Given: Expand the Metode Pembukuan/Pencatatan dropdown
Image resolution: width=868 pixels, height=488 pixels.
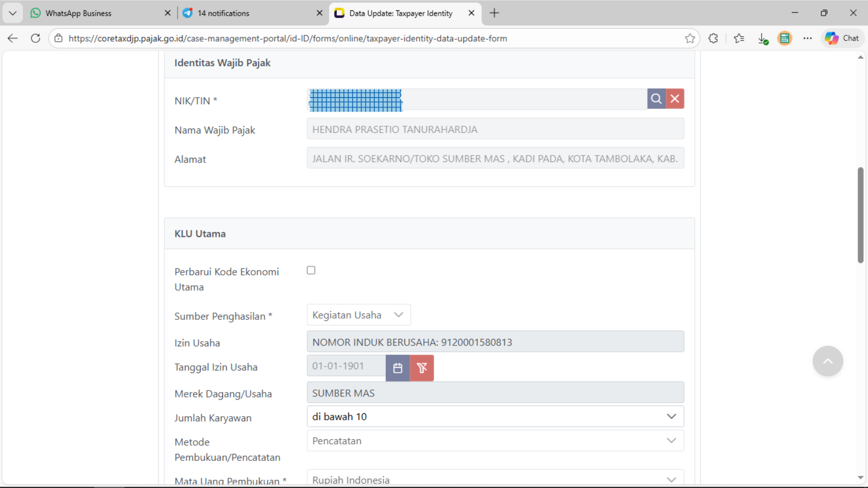Looking at the screenshot, I should [x=495, y=441].
